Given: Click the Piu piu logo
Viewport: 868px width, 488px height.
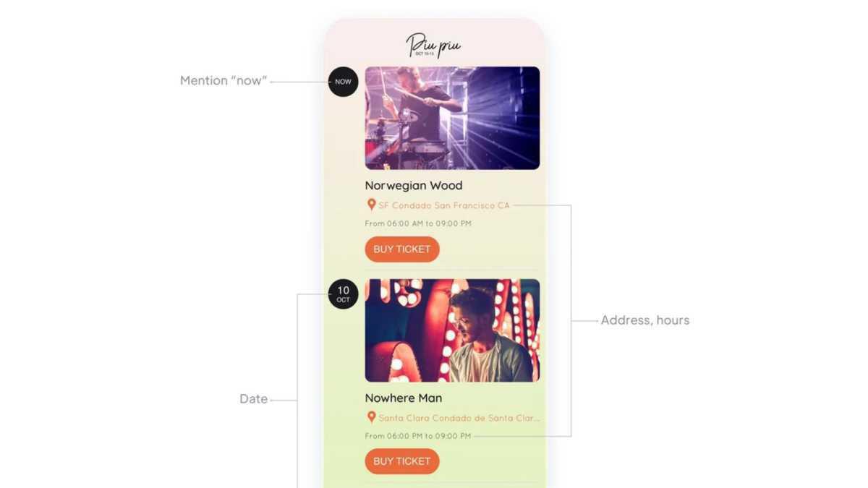Looking at the screenshot, I should tap(433, 45).
